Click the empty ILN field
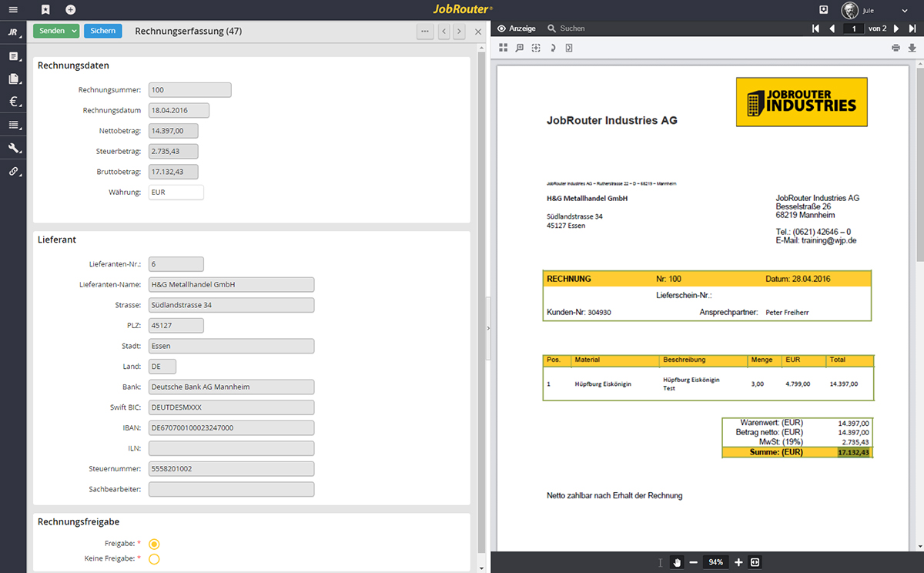This screenshot has width=924, height=573. (x=231, y=448)
